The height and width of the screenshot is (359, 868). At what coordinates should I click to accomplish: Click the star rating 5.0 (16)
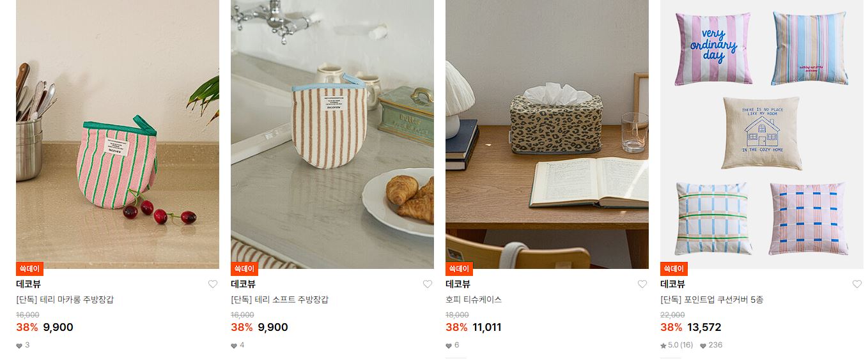pyautogui.click(x=676, y=345)
